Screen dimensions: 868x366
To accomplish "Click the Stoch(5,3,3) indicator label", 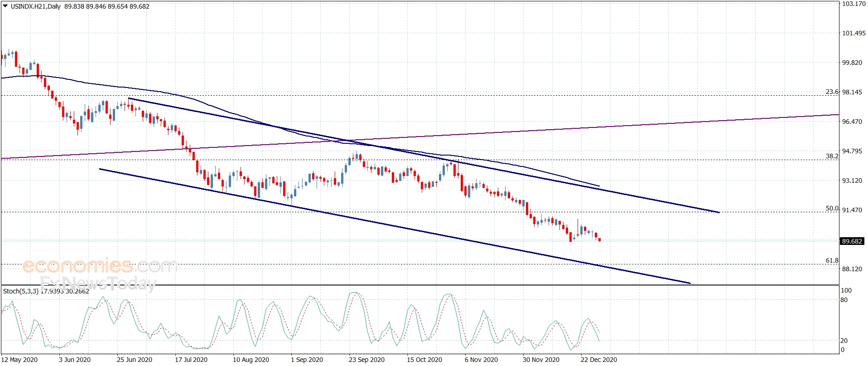I will coord(21,291).
